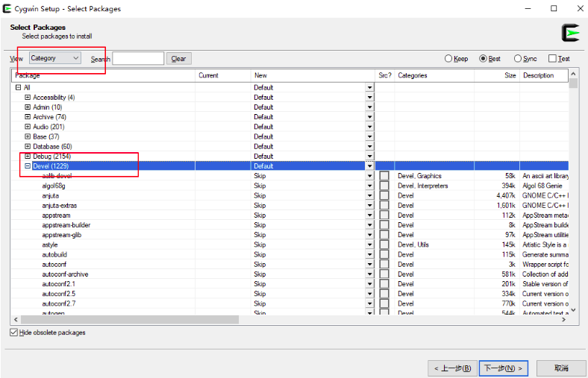Click the Src? column header
This screenshot has height=378, width=588.
pos(385,75)
